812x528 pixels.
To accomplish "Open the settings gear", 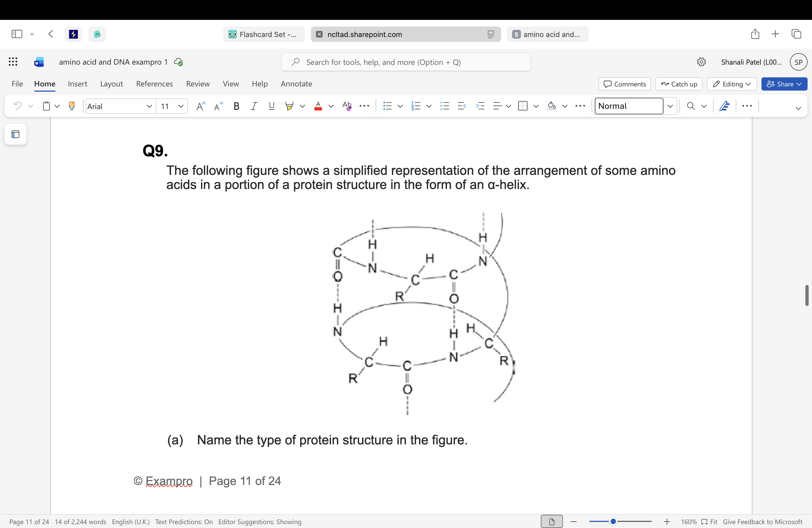I will 701,62.
